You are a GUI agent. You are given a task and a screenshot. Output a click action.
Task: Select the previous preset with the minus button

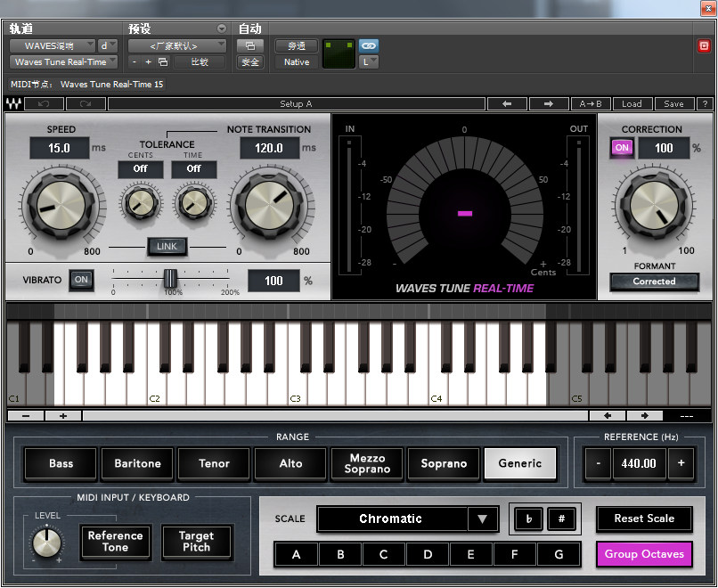(135, 61)
